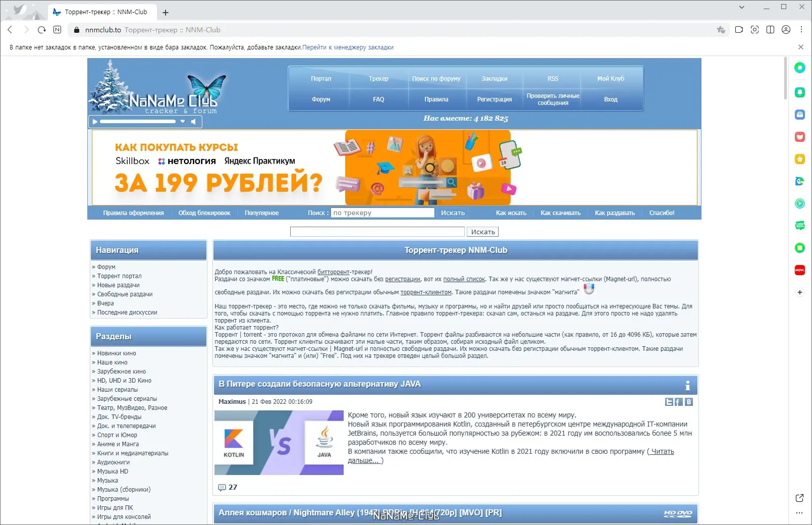Follow 'Перейти к менеджеру закладки' link
The width and height of the screenshot is (812, 525).
coord(348,47)
